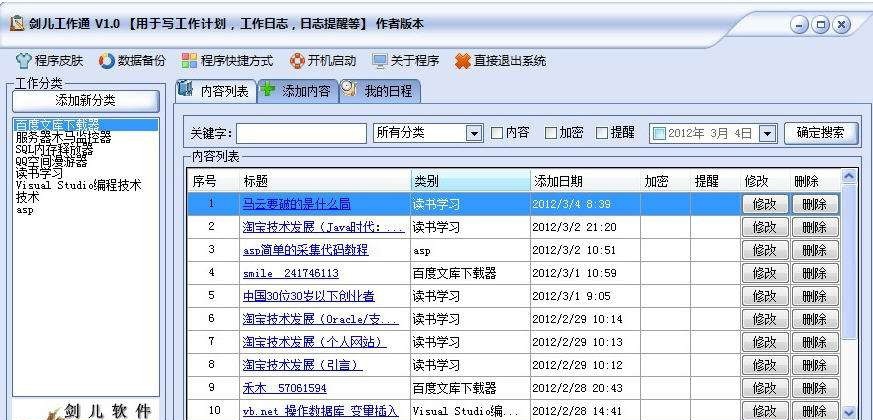Maximize the 剑儿工作通 window
The height and width of the screenshot is (420, 873).
820,25
